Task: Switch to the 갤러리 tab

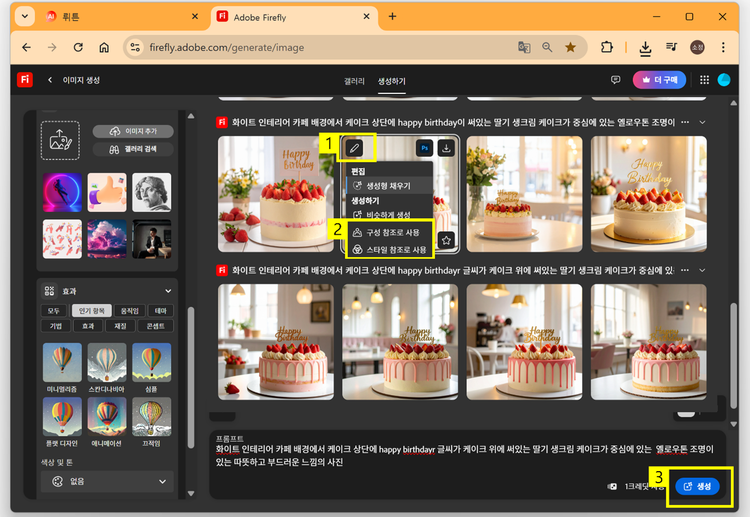Action: [x=354, y=81]
